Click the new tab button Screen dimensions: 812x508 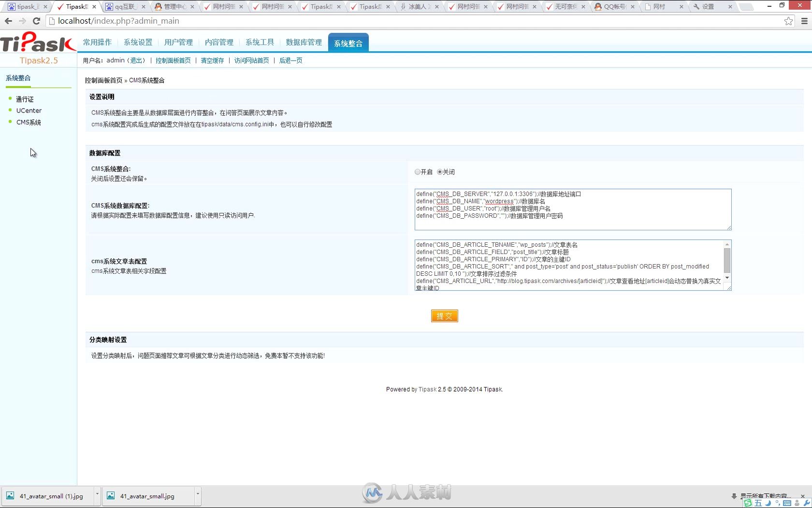(x=747, y=7)
